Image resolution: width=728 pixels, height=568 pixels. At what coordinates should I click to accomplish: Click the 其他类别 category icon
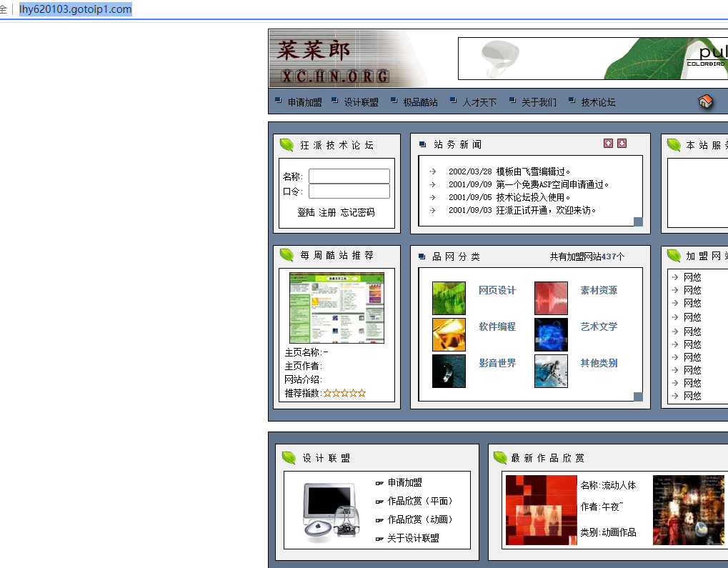coord(551,371)
